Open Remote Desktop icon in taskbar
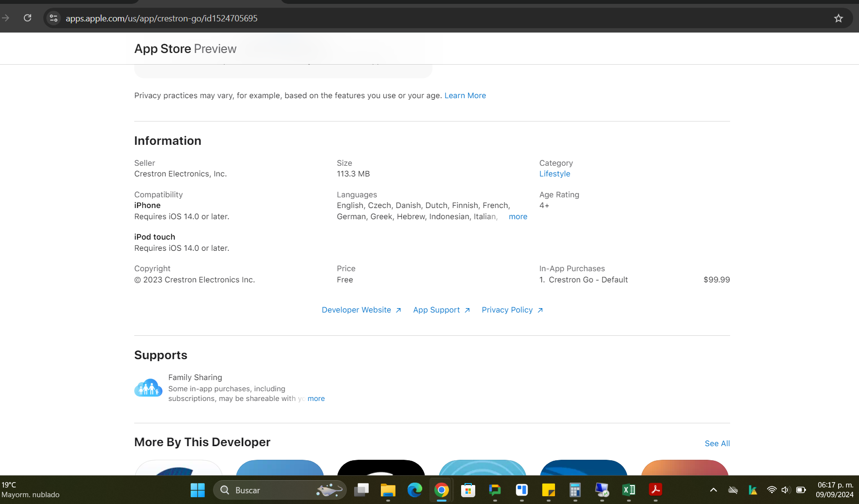This screenshot has width=859, height=504. [602, 490]
